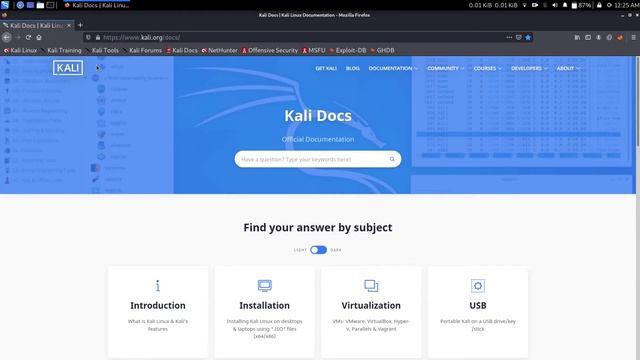Save the page to Pocket
The height and width of the screenshot is (360, 640).
pyautogui.click(x=518, y=37)
